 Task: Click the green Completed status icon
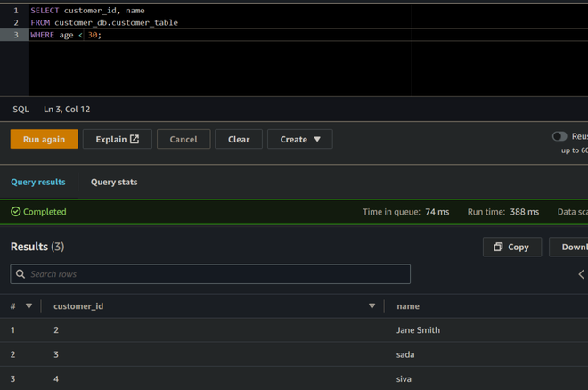tap(16, 212)
